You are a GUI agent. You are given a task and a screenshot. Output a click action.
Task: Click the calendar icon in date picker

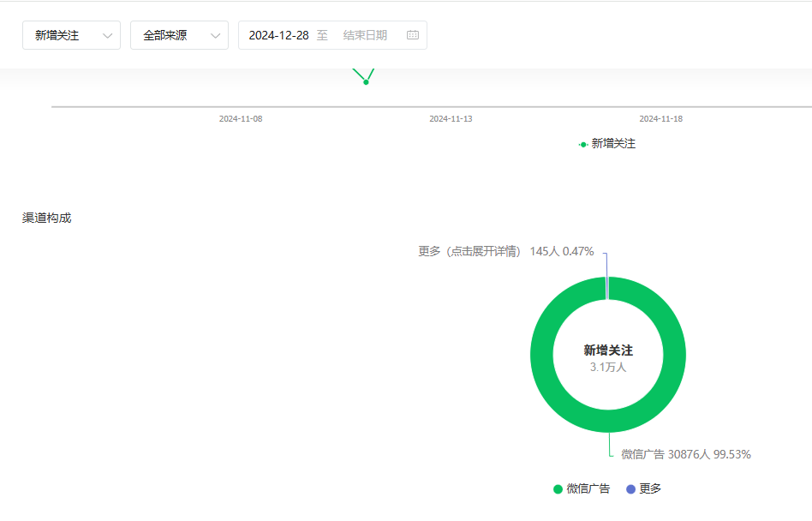click(413, 35)
